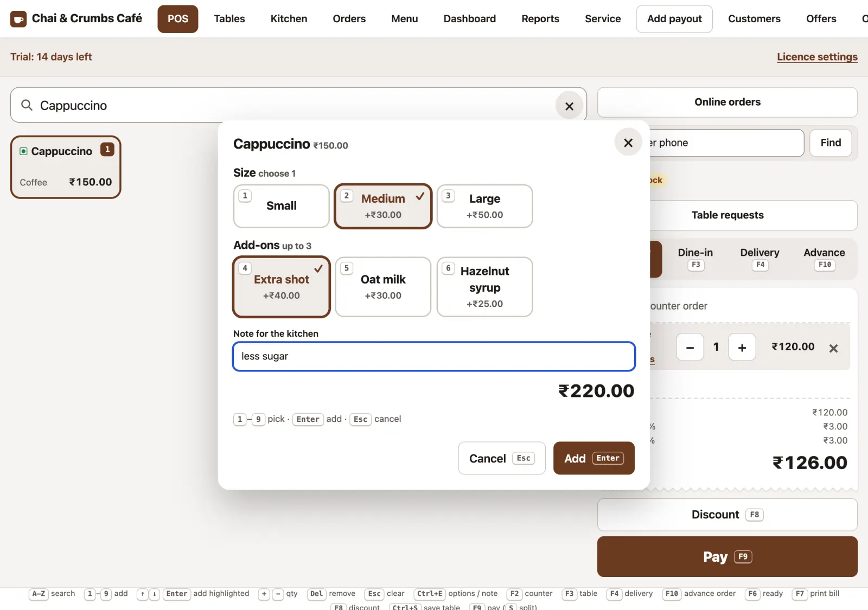868x610 pixels.
Task: Open the Licence settings link
Action: [817, 57]
